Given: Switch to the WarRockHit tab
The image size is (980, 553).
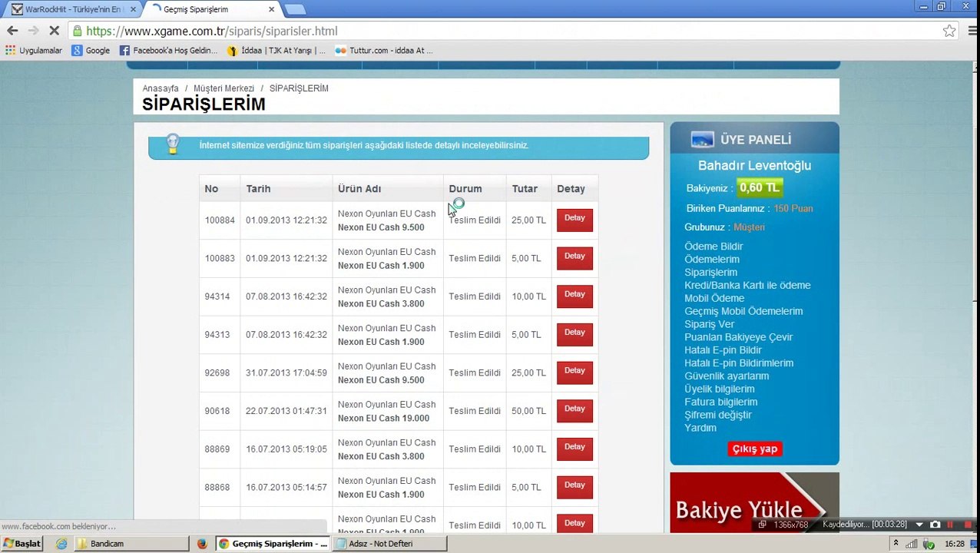Looking at the screenshot, I should pos(73,9).
